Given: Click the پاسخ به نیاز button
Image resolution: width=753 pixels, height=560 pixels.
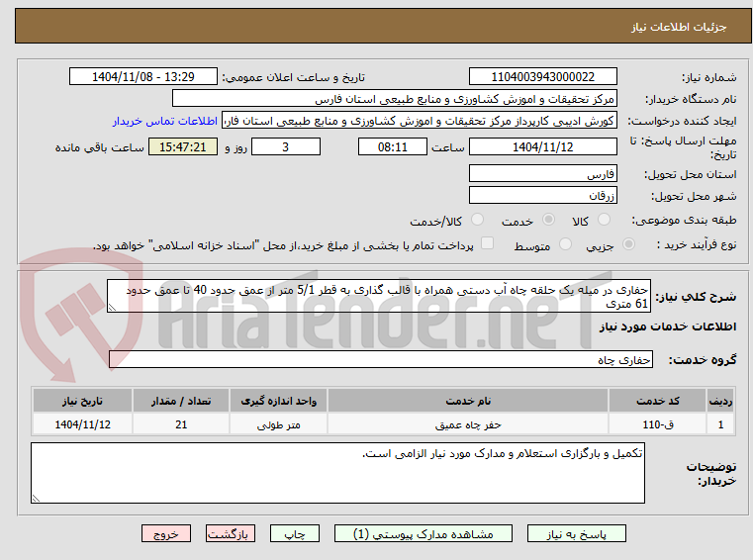Looking at the screenshot, I should tap(576, 533).
